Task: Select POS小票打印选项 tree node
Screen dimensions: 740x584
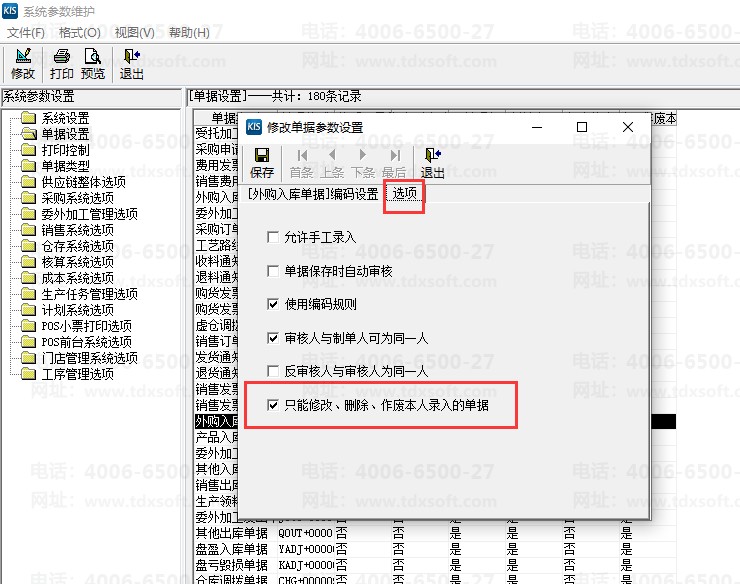Action: click(86, 326)
